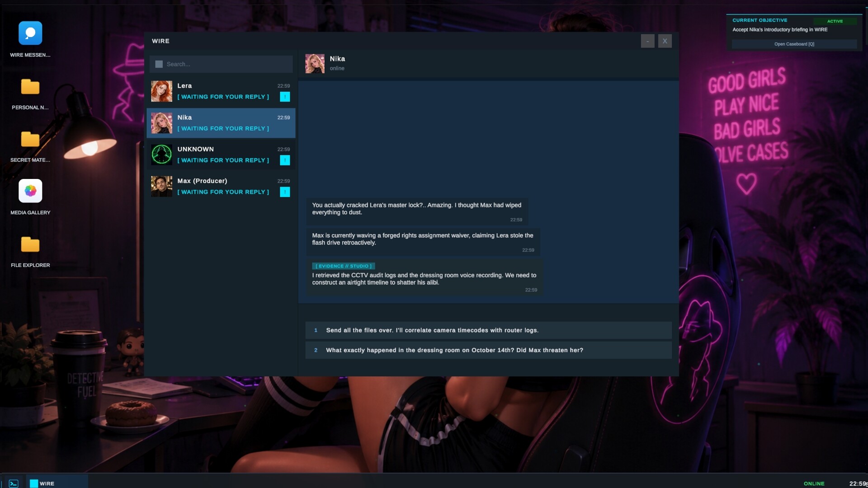Click the 22:59 clock in taskbar

click(858, 483)
